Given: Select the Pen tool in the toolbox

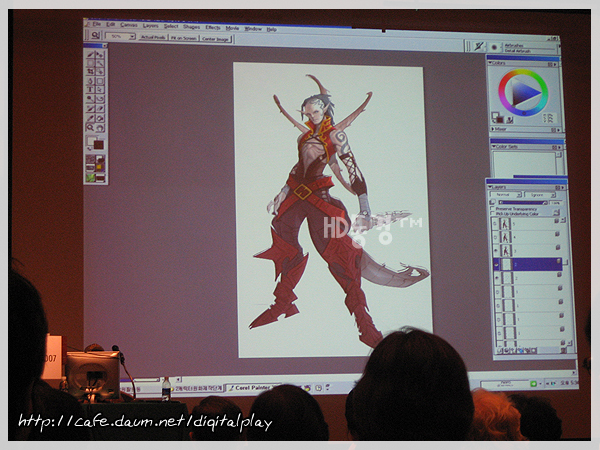Looking at the screenshot, I should point(91,81).
